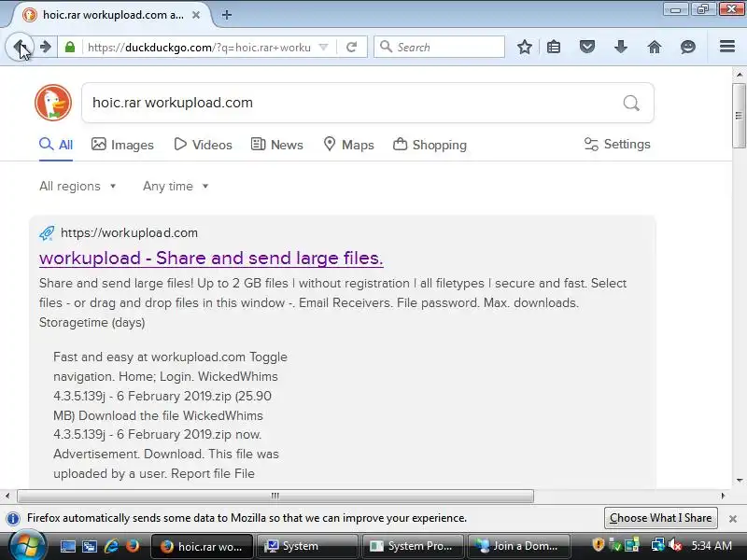
Task: Open the URL bar history dropdown arrow
Action: point(323,47)
